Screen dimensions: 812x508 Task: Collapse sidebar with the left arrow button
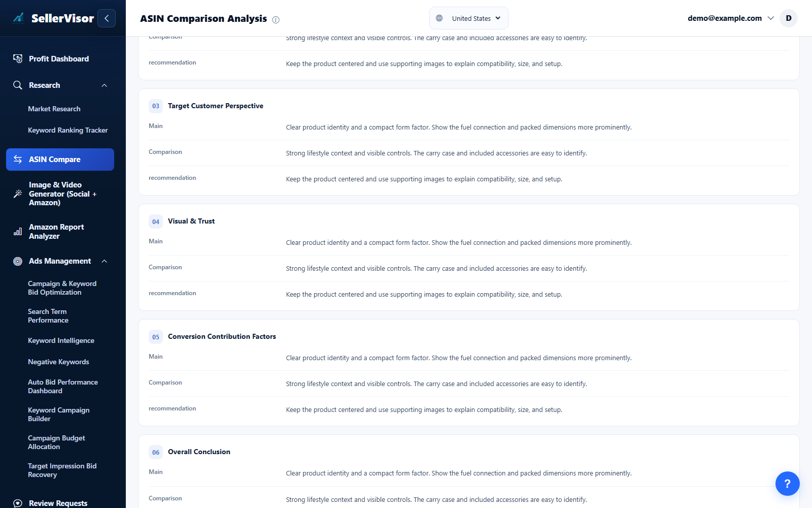pyautogui.click(x=107, y=18)
